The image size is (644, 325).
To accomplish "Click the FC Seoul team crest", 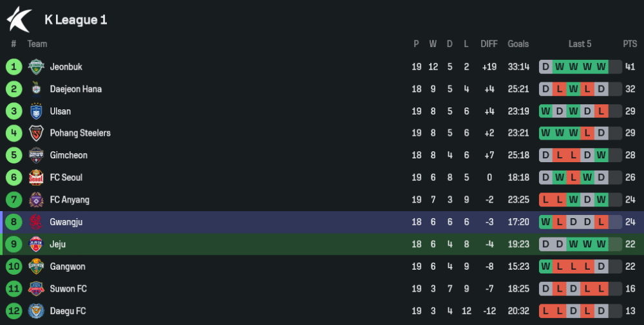I will coord(35,178).
